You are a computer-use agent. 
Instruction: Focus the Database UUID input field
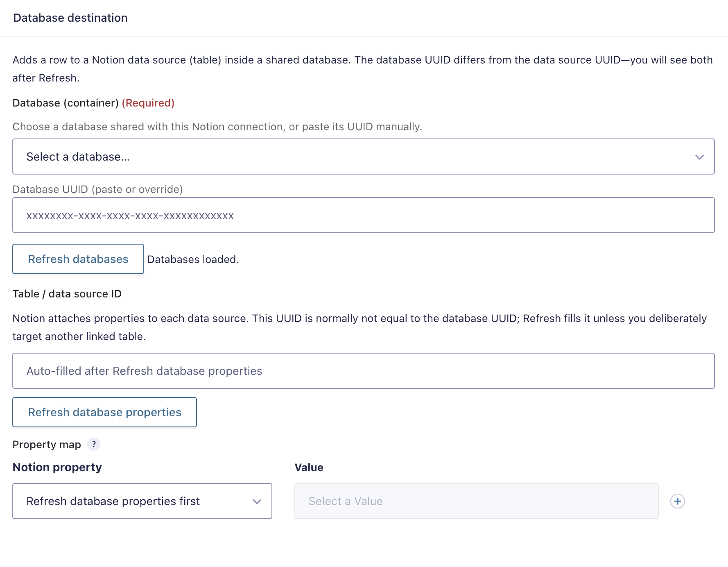[x=364, y=215]
